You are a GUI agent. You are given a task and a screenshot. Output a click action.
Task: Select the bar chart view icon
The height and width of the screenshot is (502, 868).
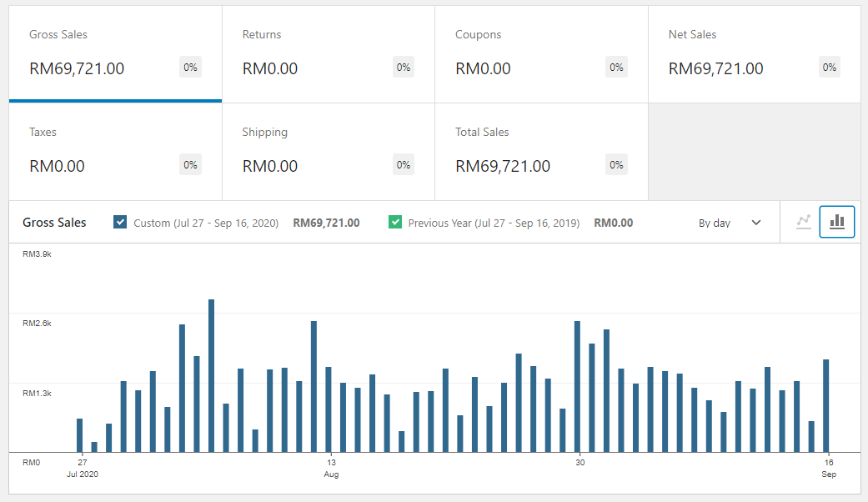[x=837, y=222]
